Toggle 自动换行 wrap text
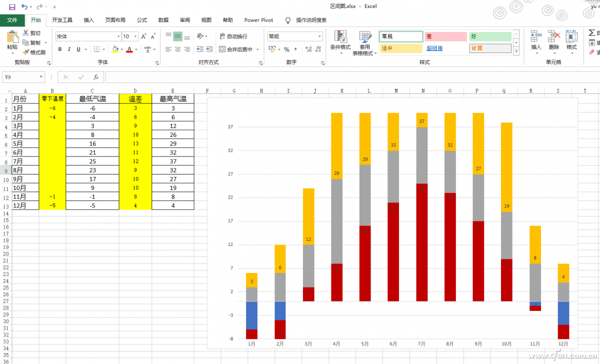Screen dimensions: 600x364 (233, 36)
